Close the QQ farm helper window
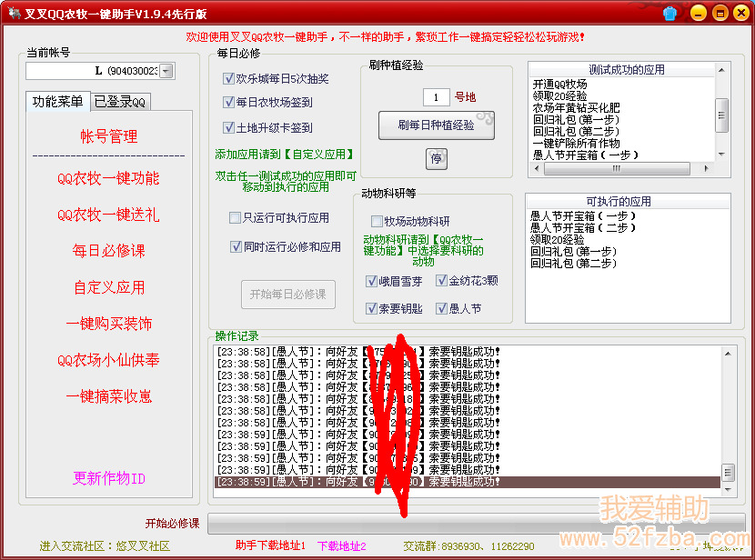This screenshot has width=755, height=560. click(741, 13)
